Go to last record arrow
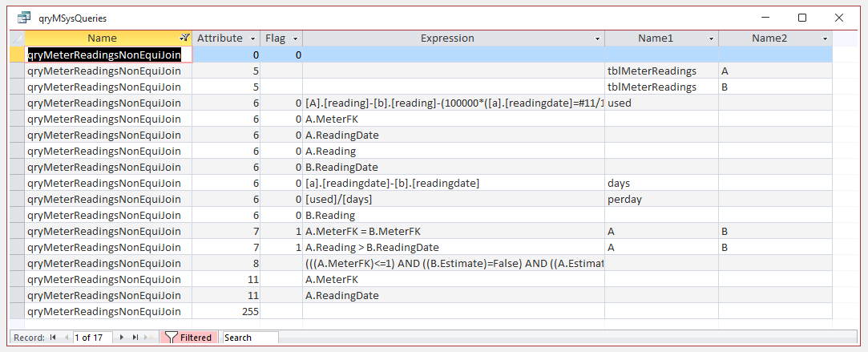Image resolution: width=868 pixels, height=352 pixels. tap(135, 337)
